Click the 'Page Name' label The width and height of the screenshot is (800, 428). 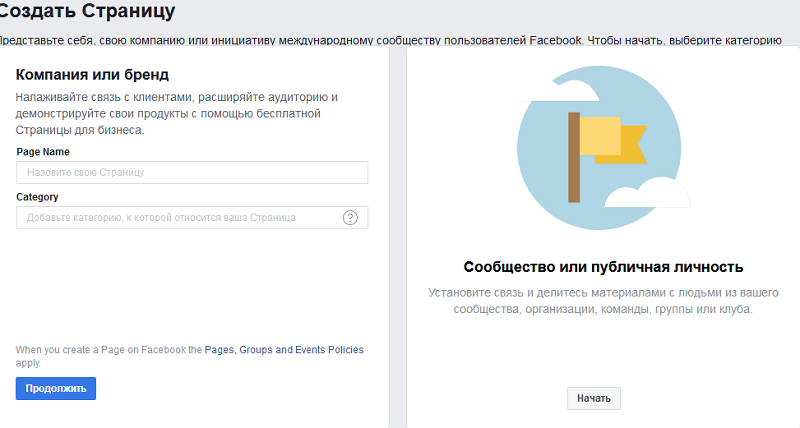[x=43, y=152]
